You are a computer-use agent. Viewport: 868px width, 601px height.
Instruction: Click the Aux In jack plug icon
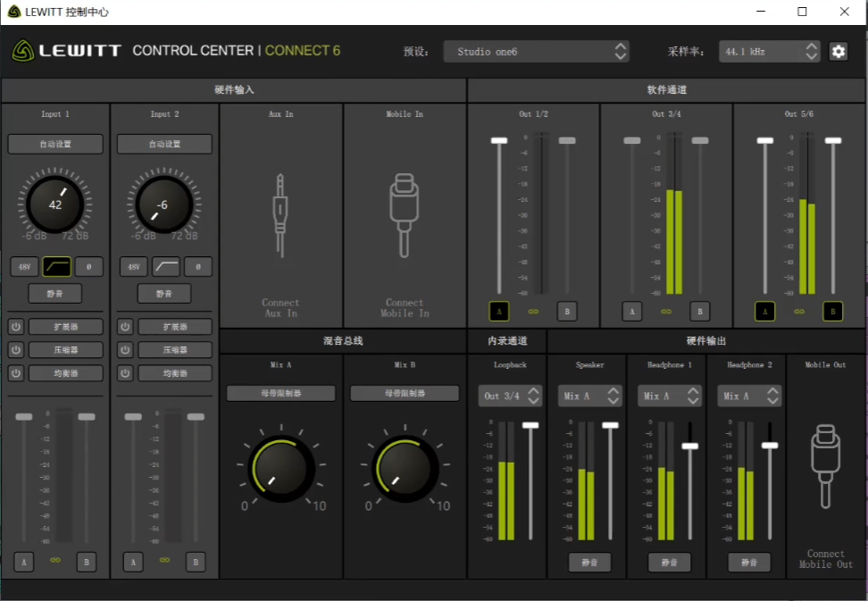pyautogui.click(x=281, y=214)
